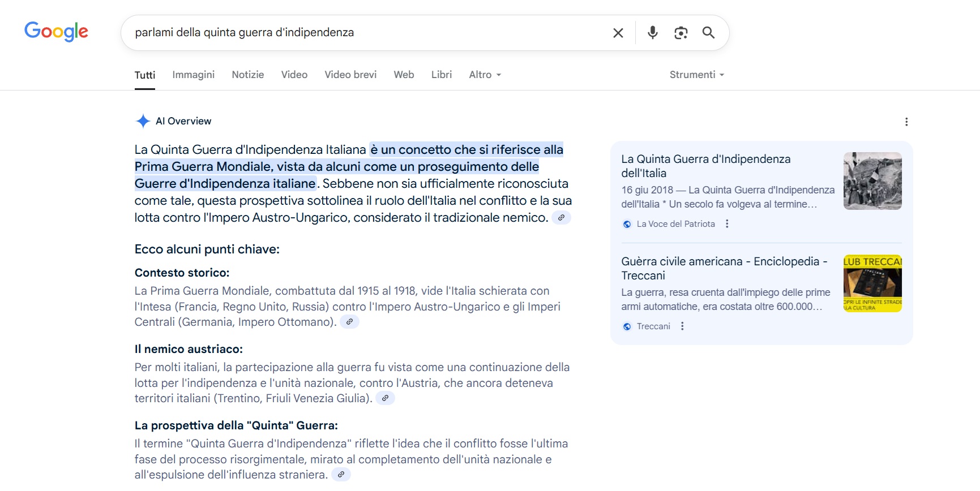Open the Strumenti dropdown
Screen dimensions: 980x491
[697, 75]
